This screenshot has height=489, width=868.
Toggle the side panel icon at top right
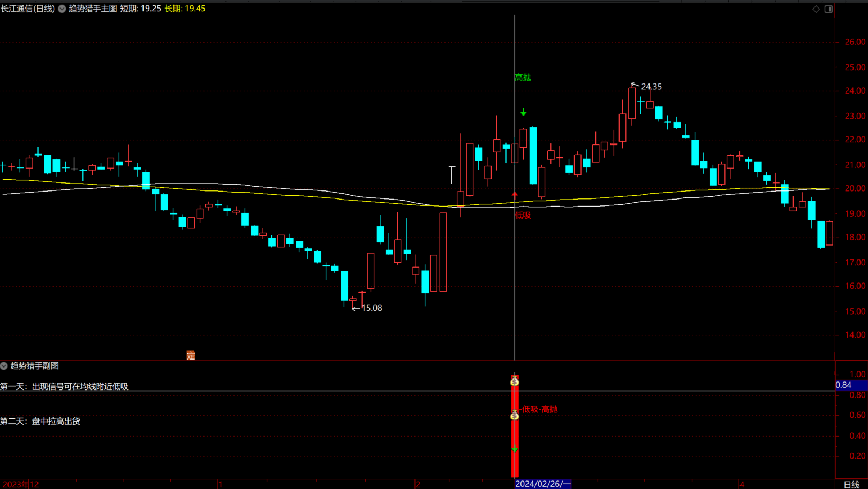(828, 9)
